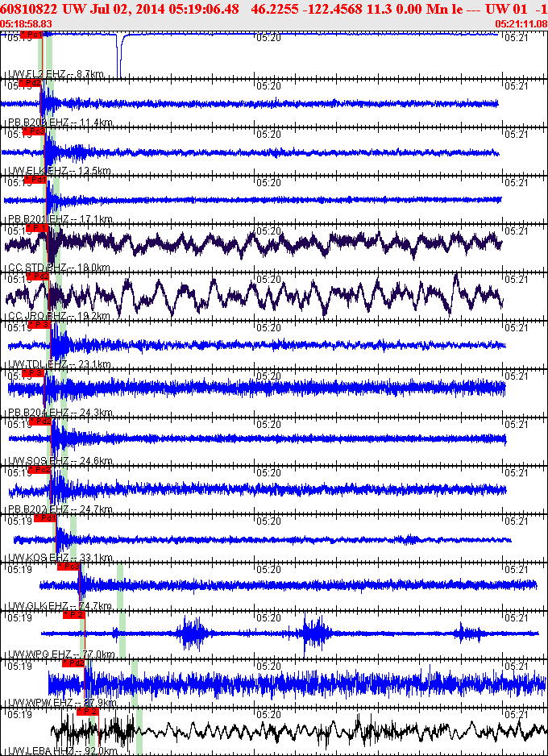Select the station label UW.GLK.EHZ -- 74.7km
This screenshot has height=756, width=548.
click(x=60, y=605)
